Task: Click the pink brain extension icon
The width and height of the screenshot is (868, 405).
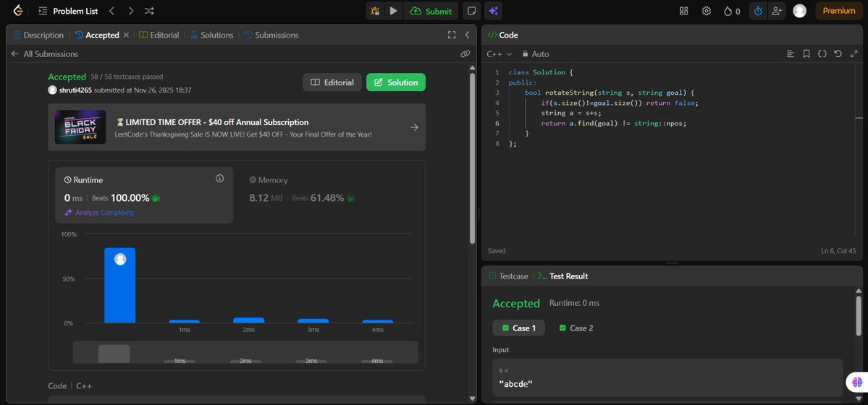Action: pos(857,382)
